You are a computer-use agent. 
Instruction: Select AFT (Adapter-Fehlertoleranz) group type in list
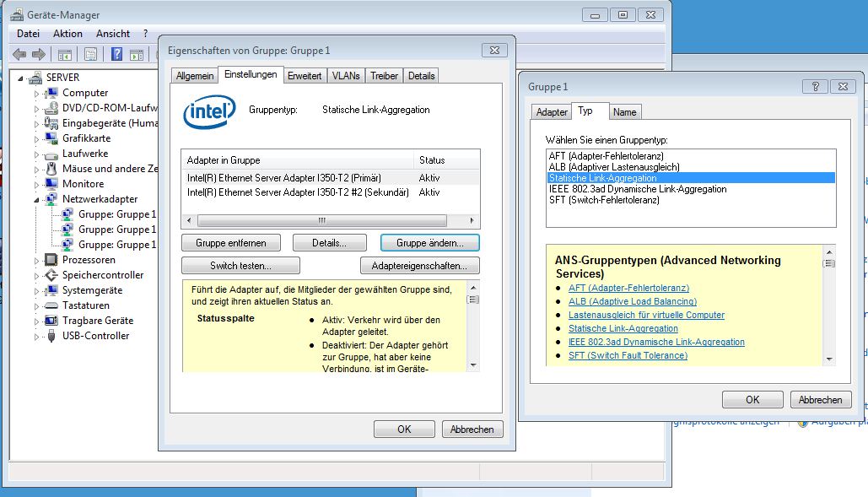click(x=691, y=156)
